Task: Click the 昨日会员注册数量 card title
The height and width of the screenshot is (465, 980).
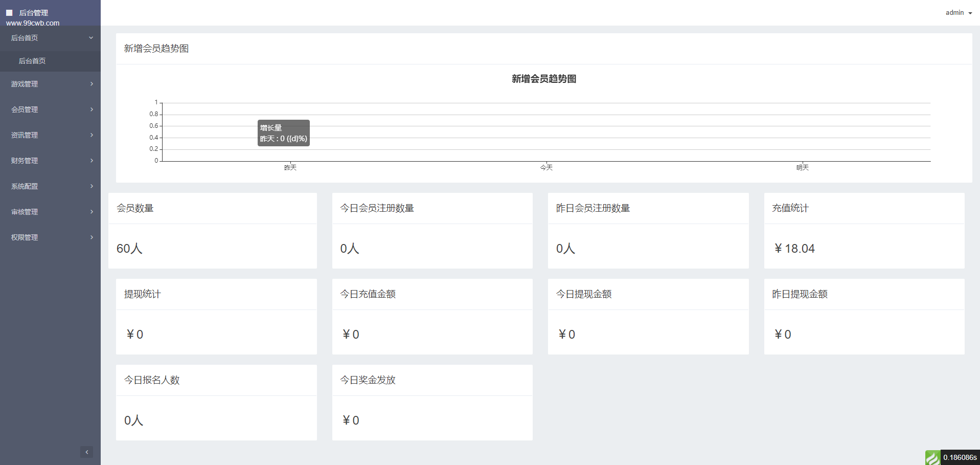Action: click(x=593, y=208)
